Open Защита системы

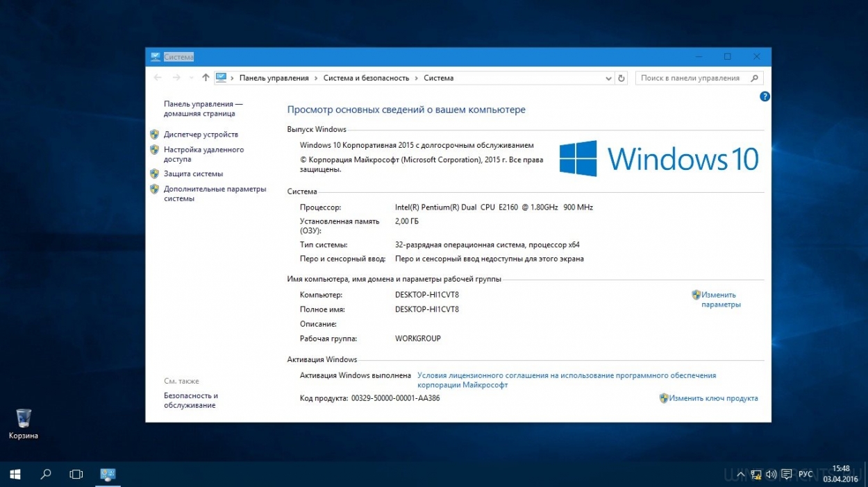(x=193, y=173)
